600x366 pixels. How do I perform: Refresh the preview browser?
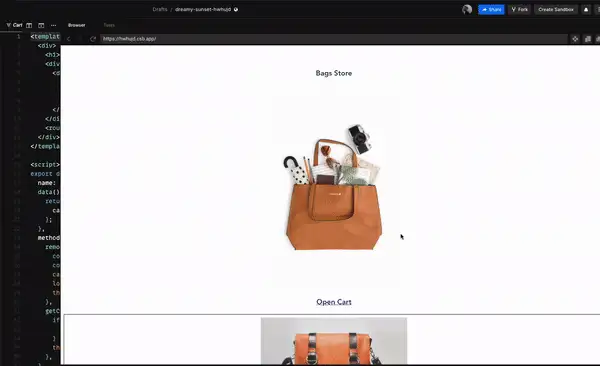pos(93,39)
